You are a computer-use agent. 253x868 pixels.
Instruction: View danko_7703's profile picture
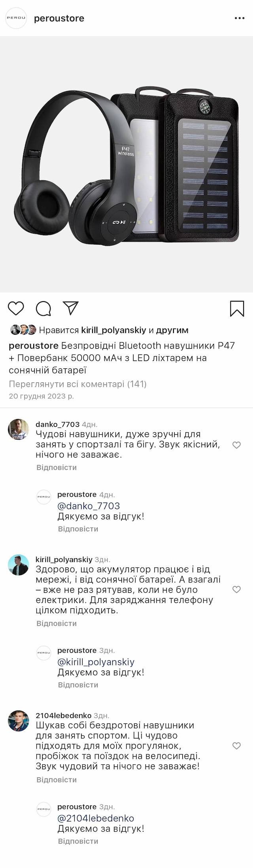pos(19,429)
